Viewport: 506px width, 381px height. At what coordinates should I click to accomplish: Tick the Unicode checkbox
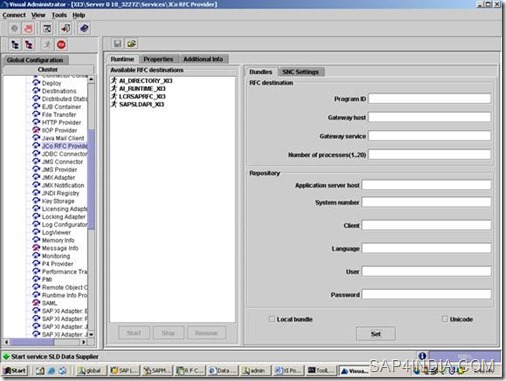[x=445, y=319]
